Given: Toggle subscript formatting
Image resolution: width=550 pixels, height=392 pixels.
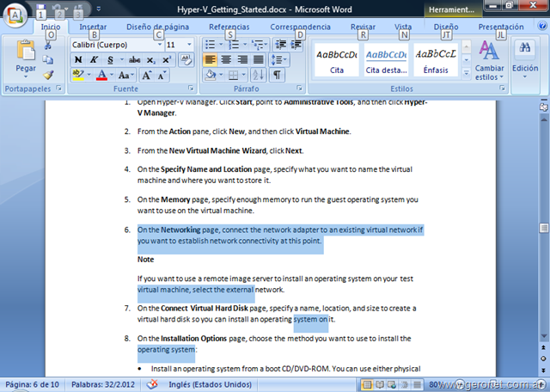Looking at the screenshot, I should click(151, 59).
